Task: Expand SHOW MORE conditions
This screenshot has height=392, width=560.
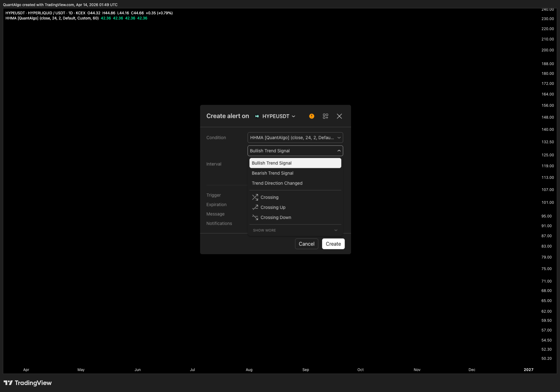Action: click(295, 230)
